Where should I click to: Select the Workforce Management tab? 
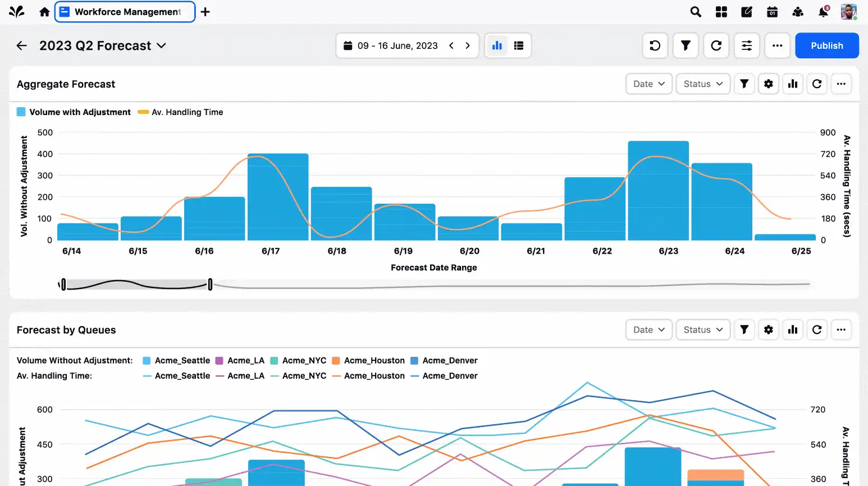tap(125, 12)
